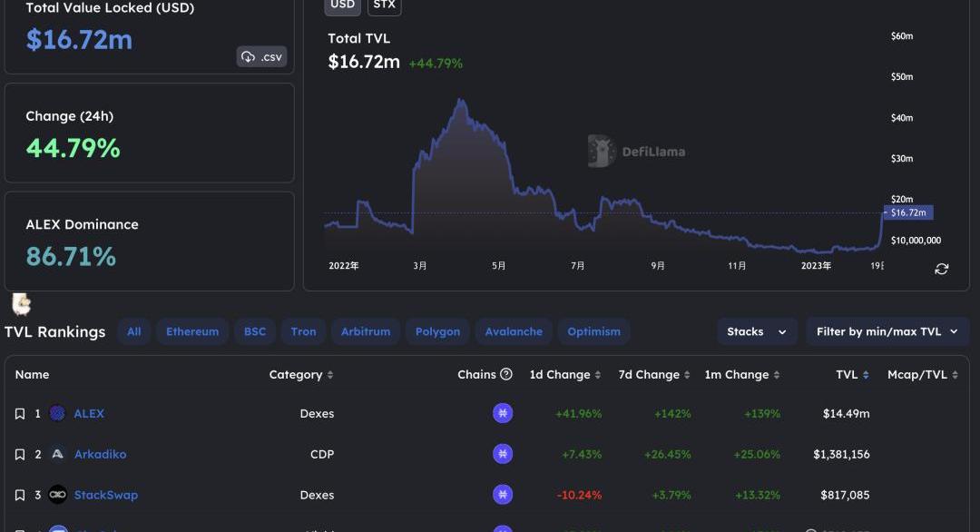The image size is (980, 532).
Task: Click the Chains column help icon
Action: pyautogui.click(x=506, y=374)
